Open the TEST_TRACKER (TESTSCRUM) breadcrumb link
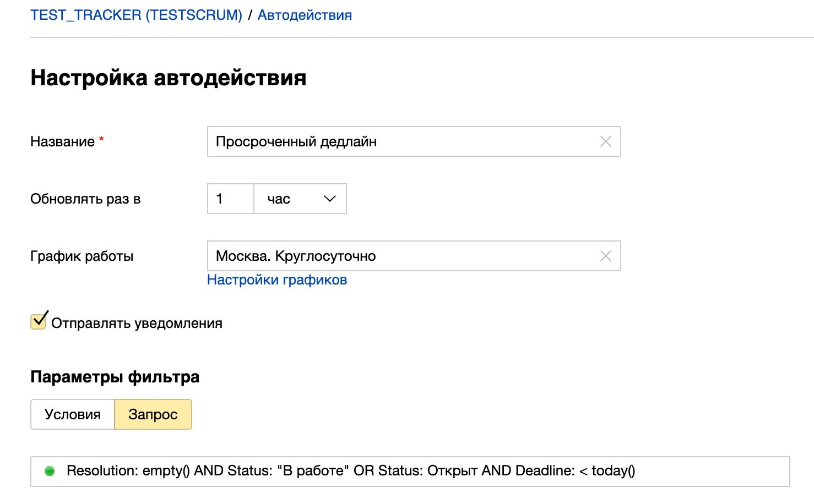The height and width of the screenshot is (504, 814). point(136,15)
